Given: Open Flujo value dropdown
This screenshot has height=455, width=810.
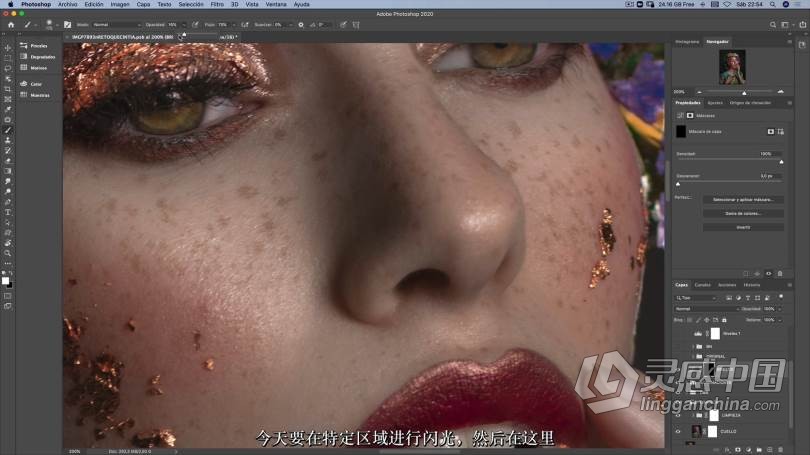Looking at the screenshot, I should (x=233, y=24).
